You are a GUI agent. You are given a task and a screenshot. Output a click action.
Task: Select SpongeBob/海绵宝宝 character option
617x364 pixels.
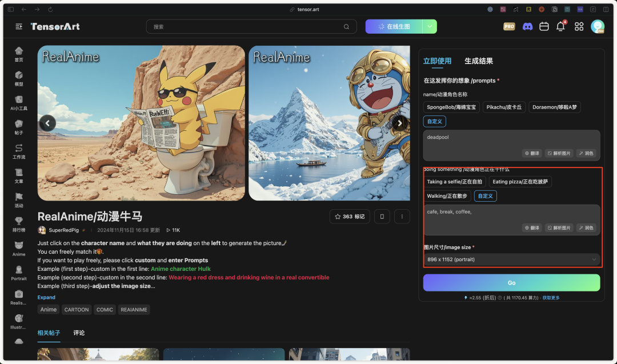tap(451, 107)
